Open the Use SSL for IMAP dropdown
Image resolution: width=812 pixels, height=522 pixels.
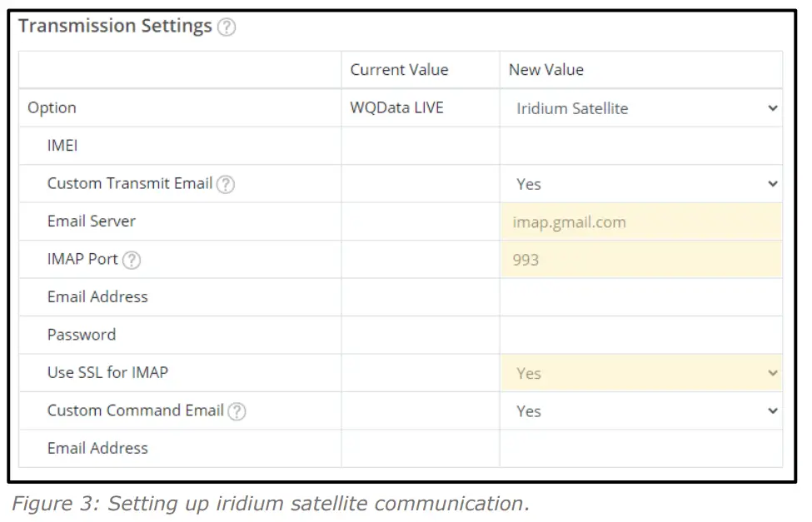click(641, 373)
